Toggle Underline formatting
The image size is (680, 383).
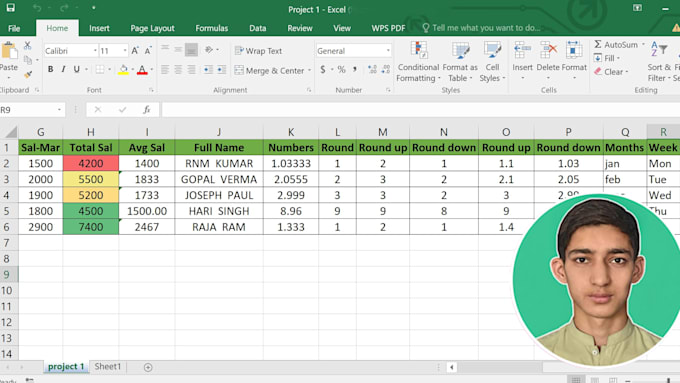click(77, 69)
